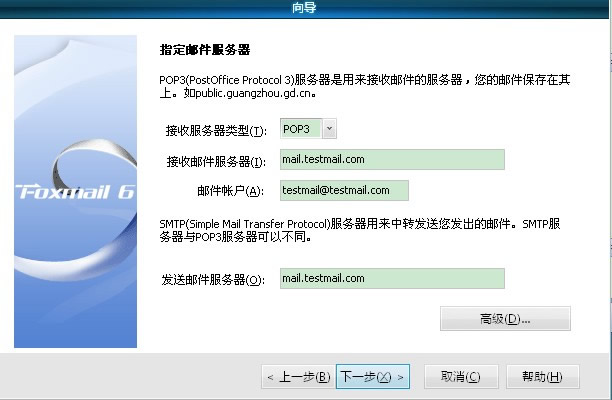
Task: Proceed with 下一步(X) button
Action: 372,377
